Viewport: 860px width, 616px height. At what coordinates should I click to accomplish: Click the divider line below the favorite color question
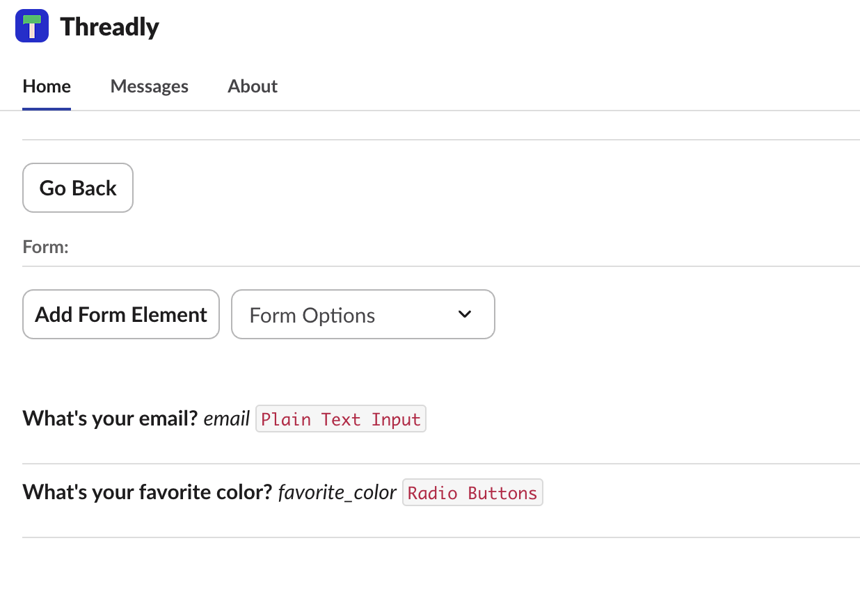(x=441, y=537)
